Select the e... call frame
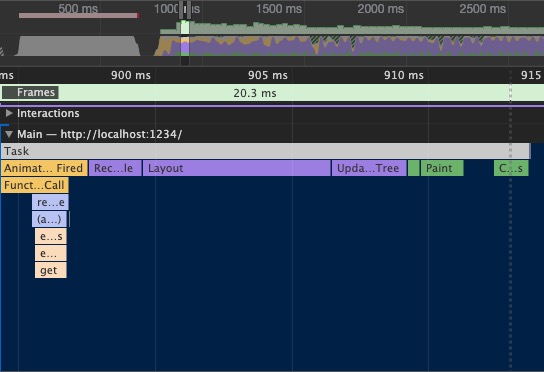The image size is (544, 372). tap(51, 253)
